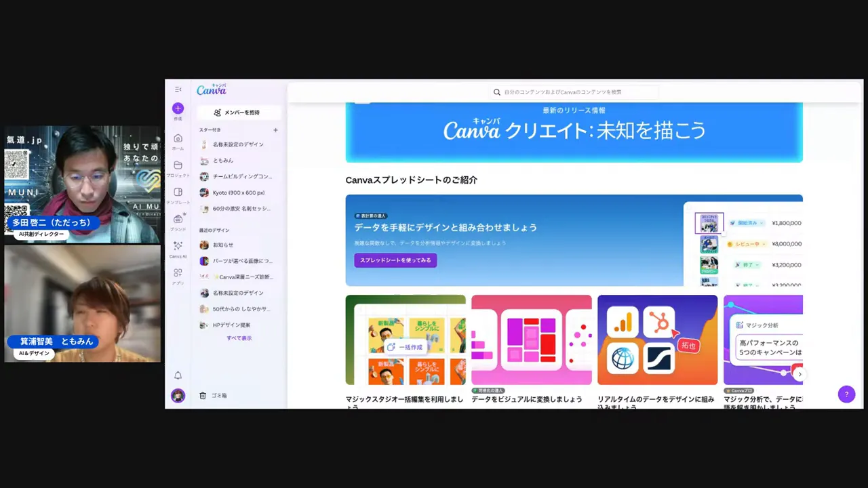Open the notification bell
Viewport: 868px width, 488px height.
click(178, 375)
